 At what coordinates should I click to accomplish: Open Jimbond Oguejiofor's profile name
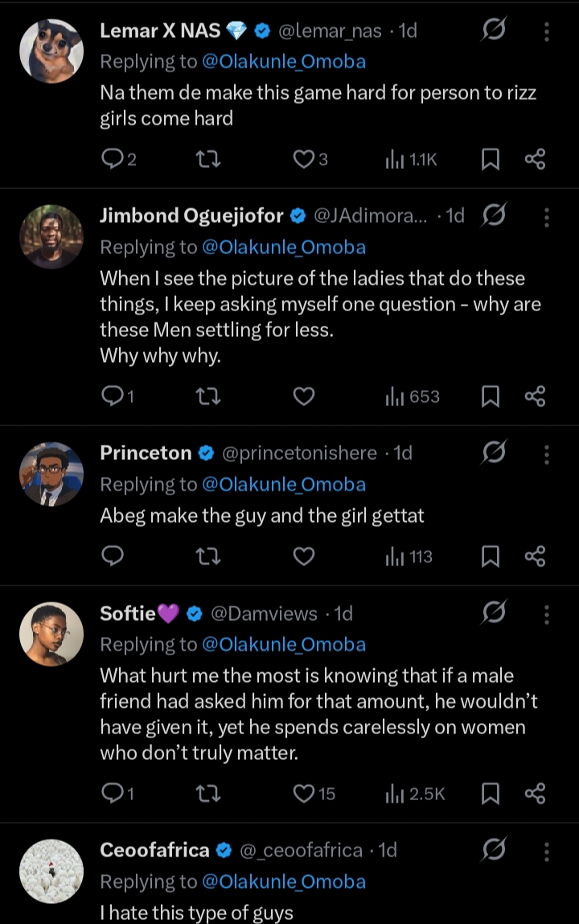[191, 216]
